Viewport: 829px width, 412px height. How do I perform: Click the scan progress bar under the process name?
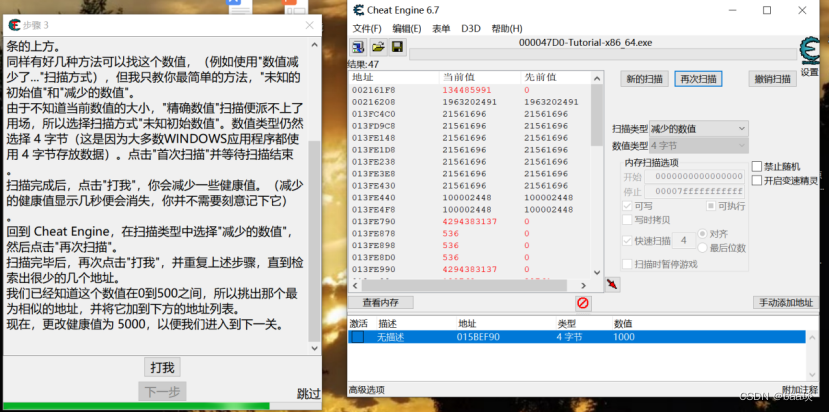tap(602, 54)
